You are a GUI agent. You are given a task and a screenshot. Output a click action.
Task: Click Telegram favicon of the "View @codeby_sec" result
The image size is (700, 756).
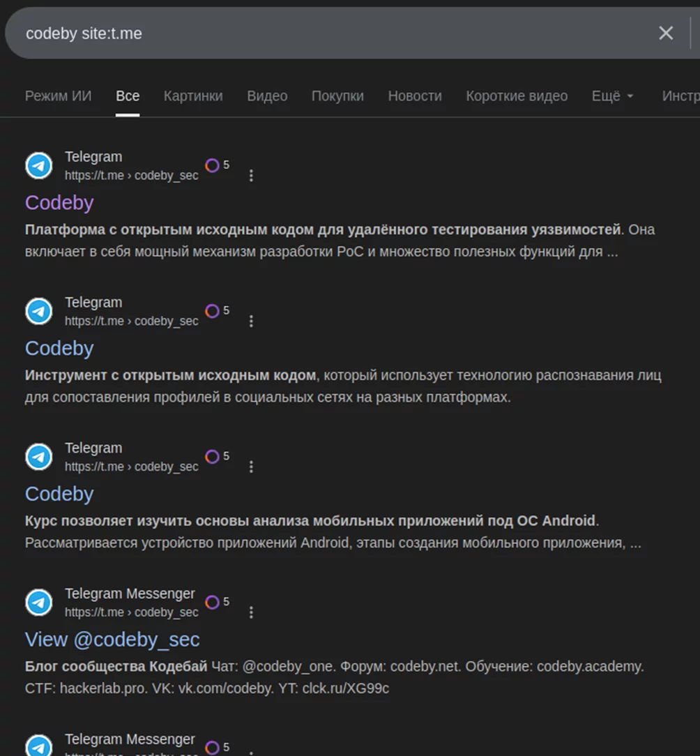pos(39,603)
